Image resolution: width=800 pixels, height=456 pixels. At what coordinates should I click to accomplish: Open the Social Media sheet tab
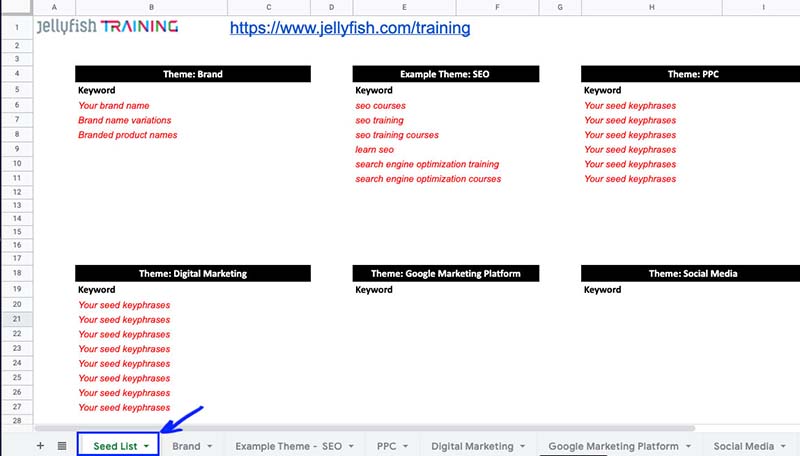tap(744, 446)
